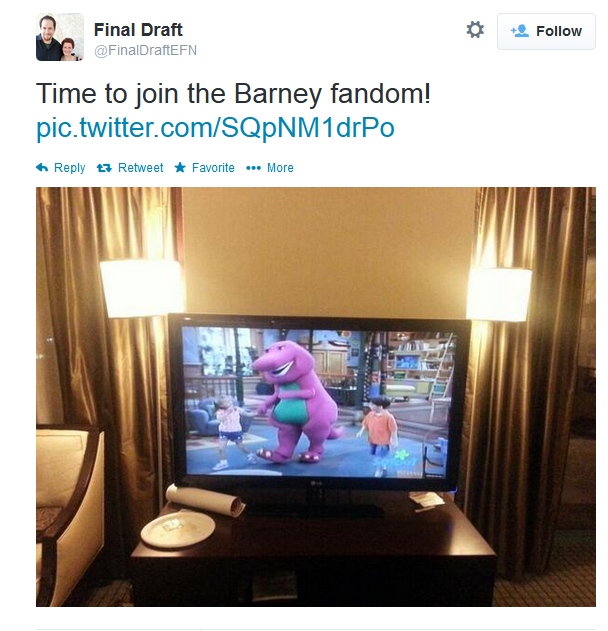Open the attached hotel room photo
The image size is (608, 631).
click(316, 397)
